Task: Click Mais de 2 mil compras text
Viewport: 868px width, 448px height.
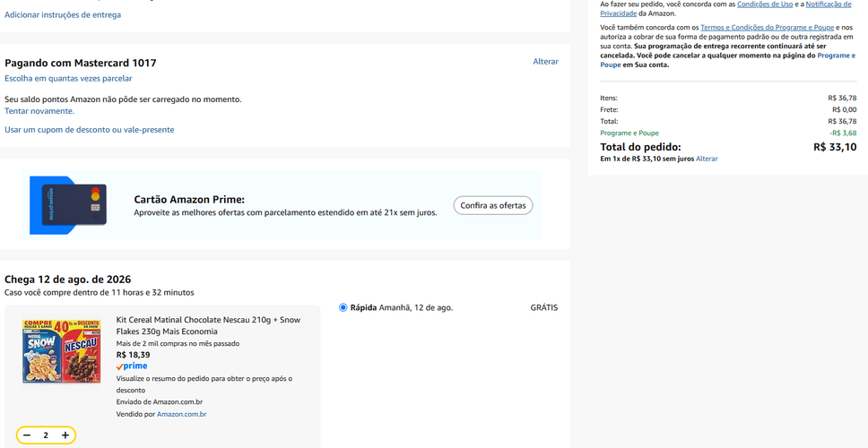Action: [178, 343]
